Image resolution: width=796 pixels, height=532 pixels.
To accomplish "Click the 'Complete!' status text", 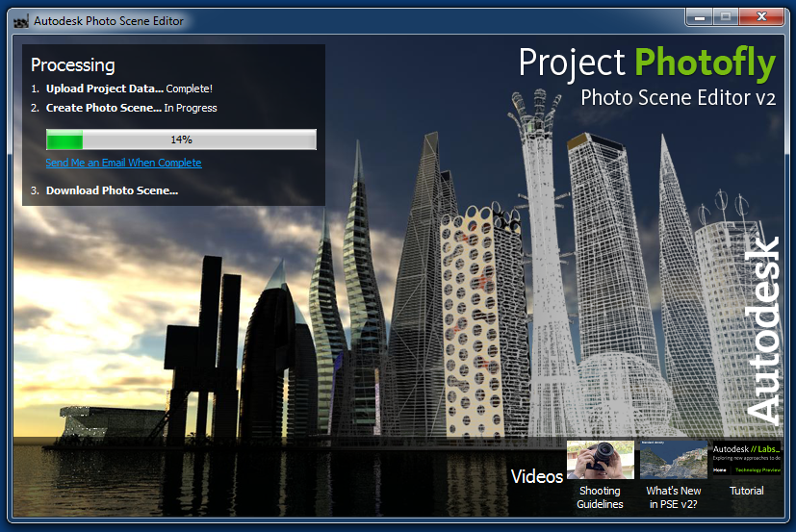I will click(x=189, y=89).
